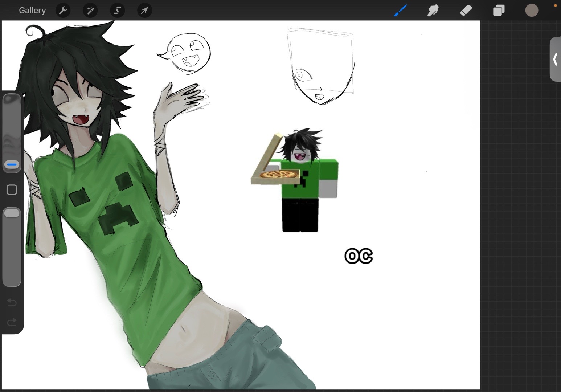Tap the sketched face outline

[321, 66]
